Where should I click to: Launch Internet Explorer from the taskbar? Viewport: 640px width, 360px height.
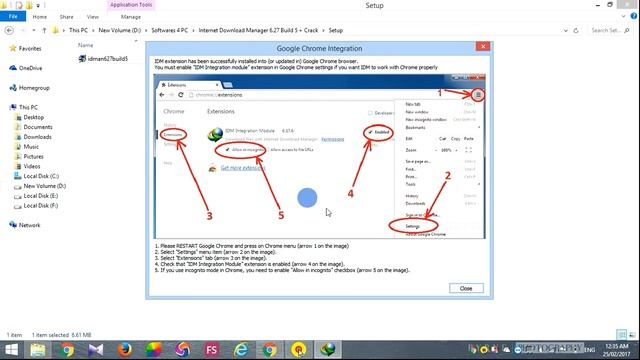coord(241,350)
